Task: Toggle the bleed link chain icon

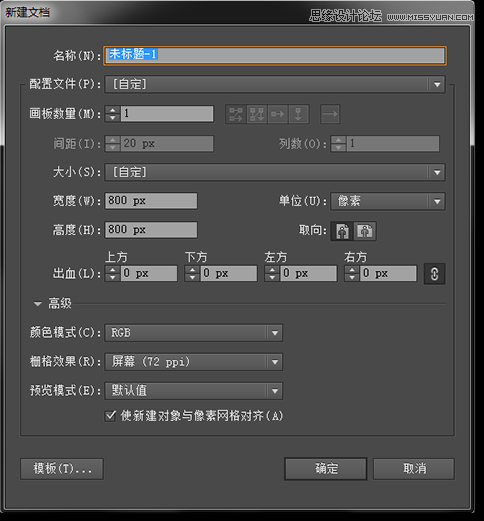Action: [x=434, y=274]
